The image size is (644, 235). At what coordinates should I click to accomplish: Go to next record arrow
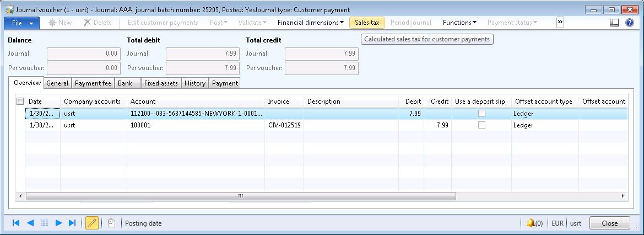point(58,223)
